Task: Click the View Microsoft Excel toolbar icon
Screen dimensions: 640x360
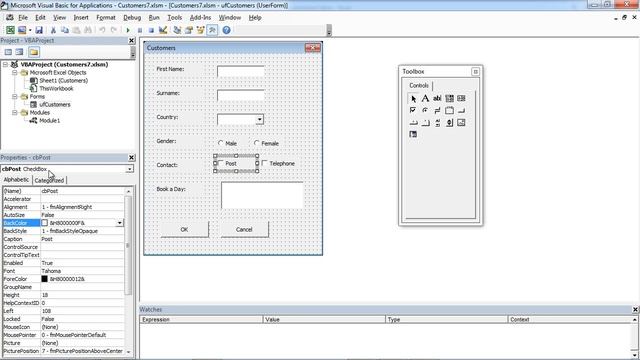Action: [10, 30]
